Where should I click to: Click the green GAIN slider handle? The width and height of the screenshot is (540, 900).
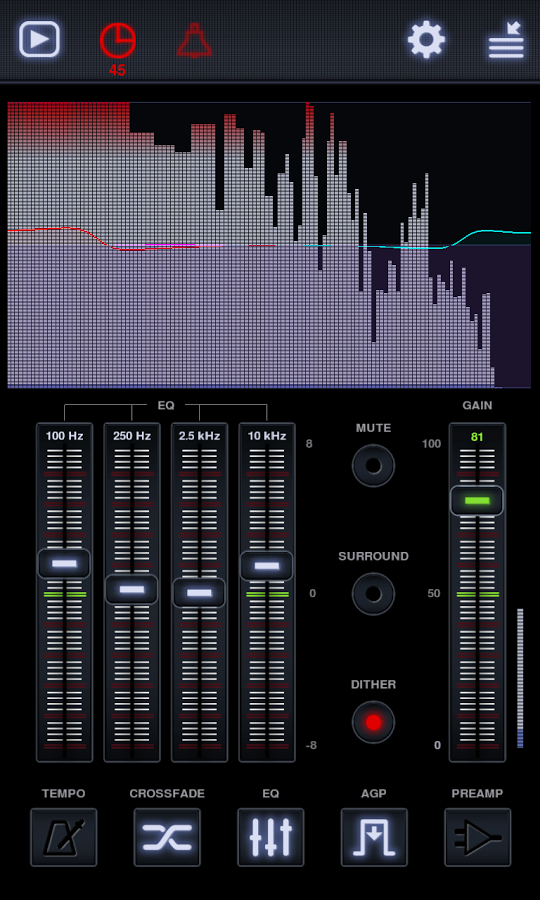coord(477,501)
